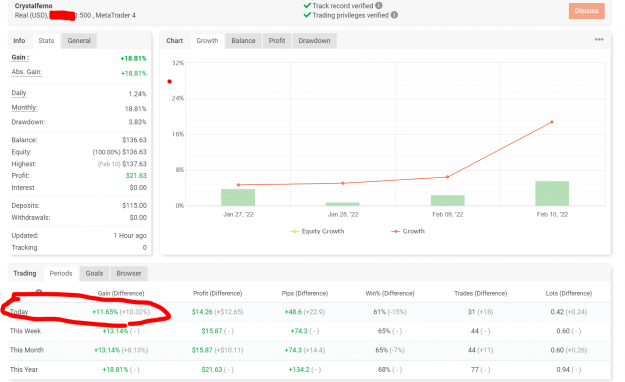Click the info icon beside Trading privileges verified
Viewport: 625px width, 382px height.
pyautogui.click(x=394, y=15)
